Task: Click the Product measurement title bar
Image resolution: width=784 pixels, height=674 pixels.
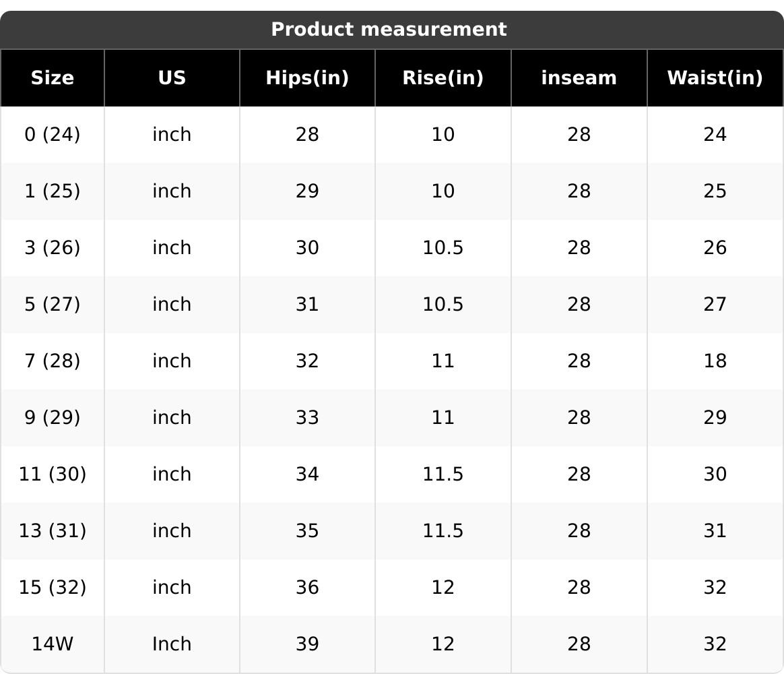Action: coord(389,30)
